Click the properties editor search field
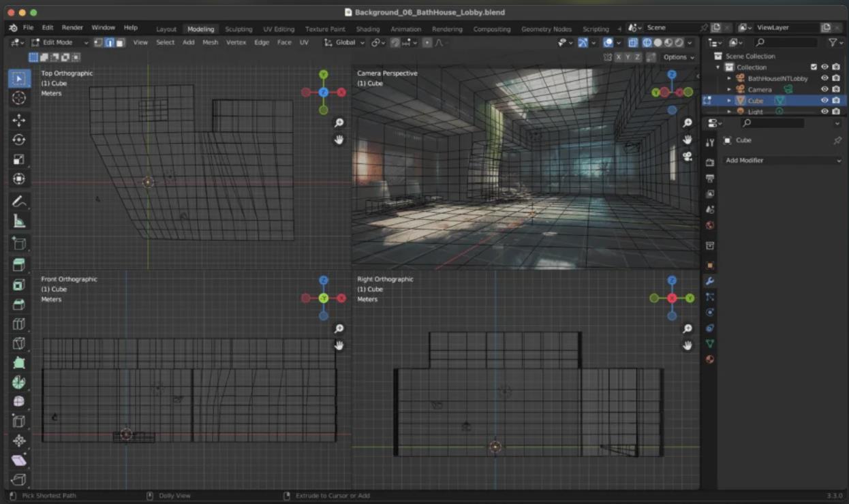The width and height of the screenshot is (849, 504). coord(773,123)
